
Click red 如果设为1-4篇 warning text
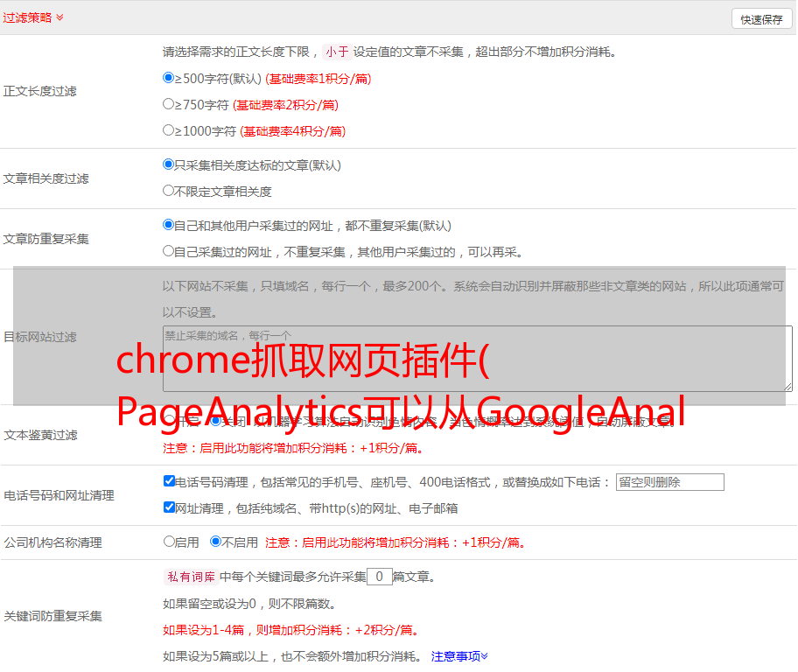coord(291,630)
